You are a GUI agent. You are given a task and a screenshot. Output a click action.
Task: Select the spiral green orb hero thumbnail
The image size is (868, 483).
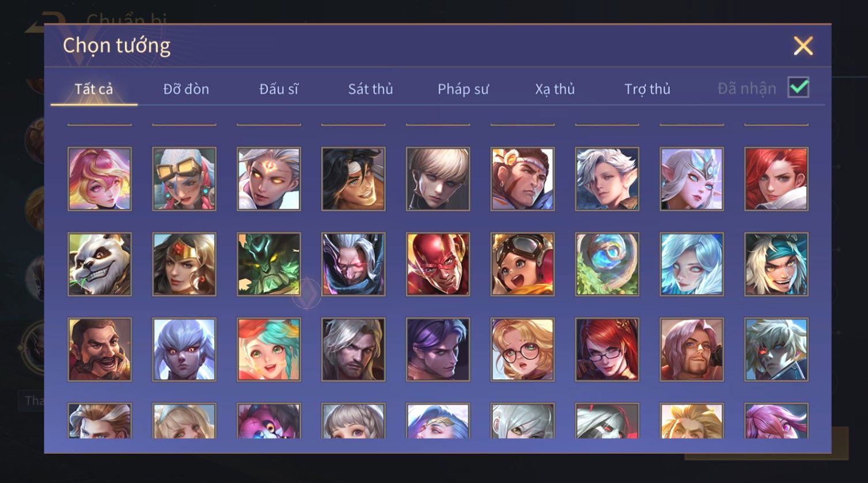[607, 264]
